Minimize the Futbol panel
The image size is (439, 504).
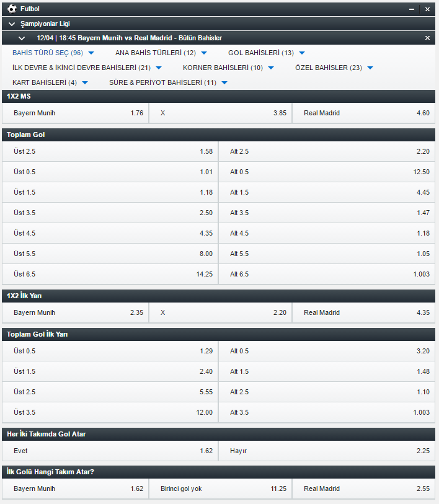tap(412, 9)
